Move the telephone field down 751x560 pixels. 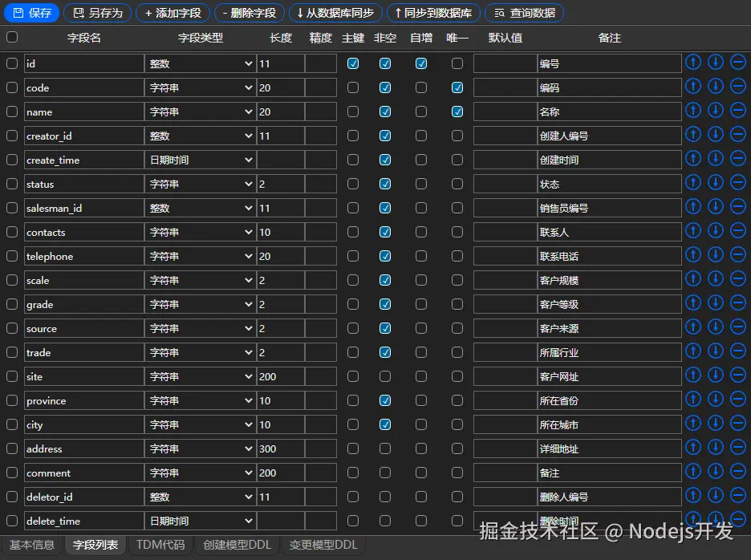(715, 254)
